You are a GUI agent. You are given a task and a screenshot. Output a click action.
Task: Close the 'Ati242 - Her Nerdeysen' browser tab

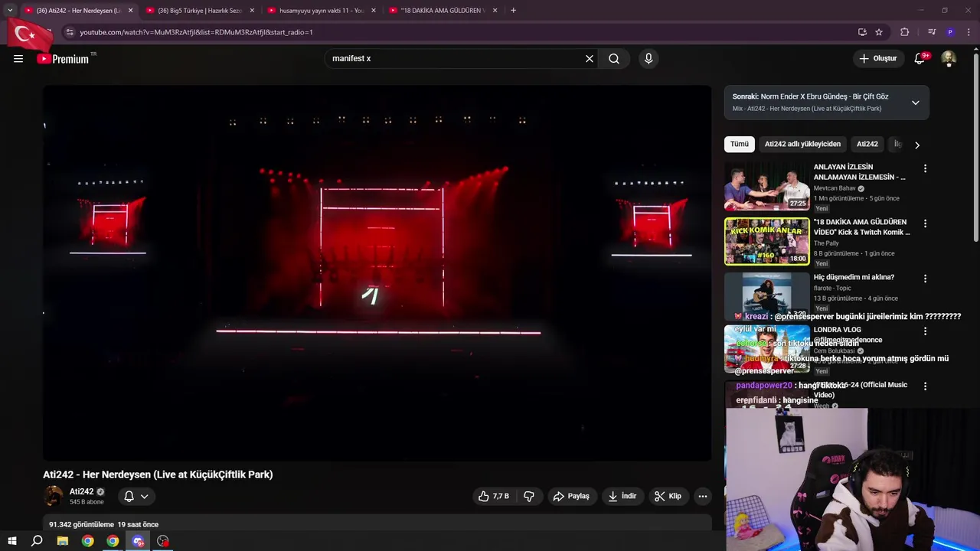coord(130,11)
